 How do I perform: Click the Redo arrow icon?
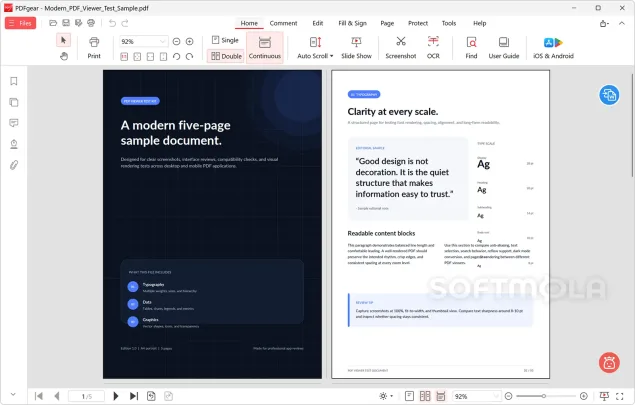[x=125, y=23]
